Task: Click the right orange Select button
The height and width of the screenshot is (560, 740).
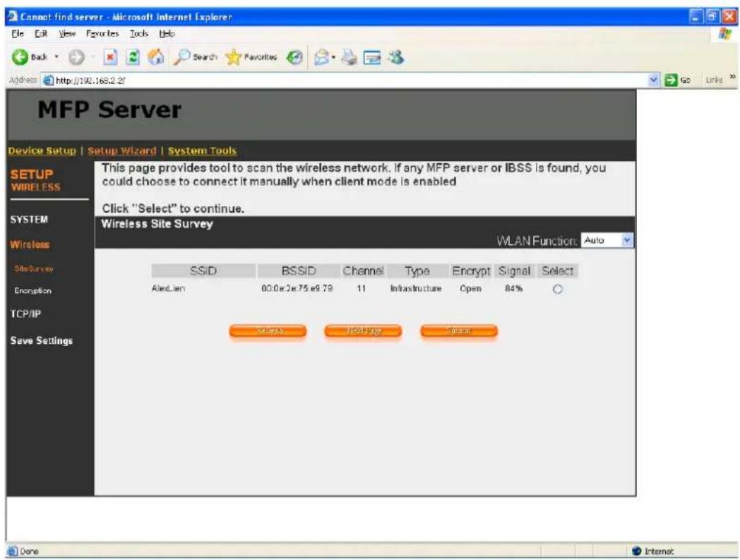Action: pos(459,330)
